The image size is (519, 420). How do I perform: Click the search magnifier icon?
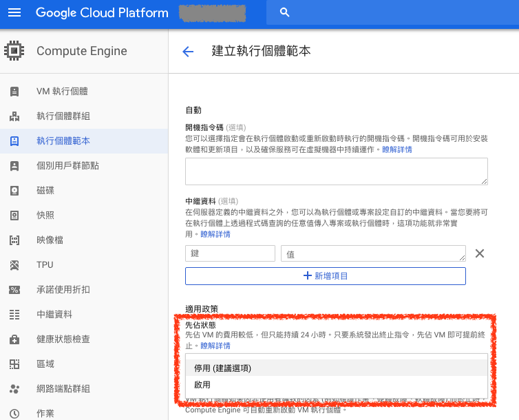[285, 13]
